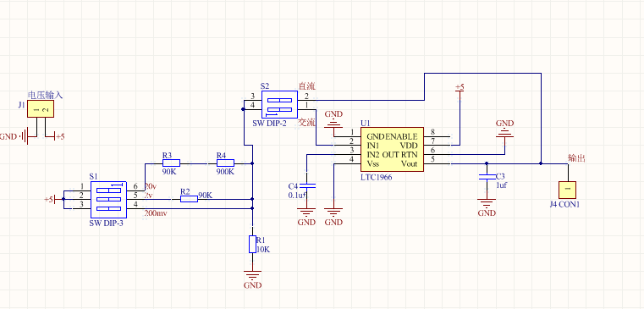Click the SW DIP-3 text label
Image resolution: width=644 pixels, height=309 pixels.
coord(106,223)
